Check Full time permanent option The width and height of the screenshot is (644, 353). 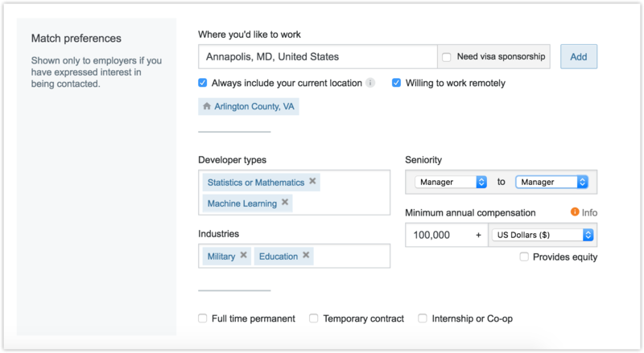point(203,318)
